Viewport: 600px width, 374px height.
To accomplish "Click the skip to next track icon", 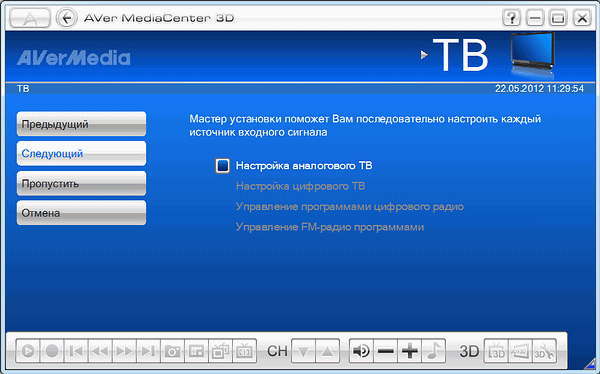I will 148,351.
